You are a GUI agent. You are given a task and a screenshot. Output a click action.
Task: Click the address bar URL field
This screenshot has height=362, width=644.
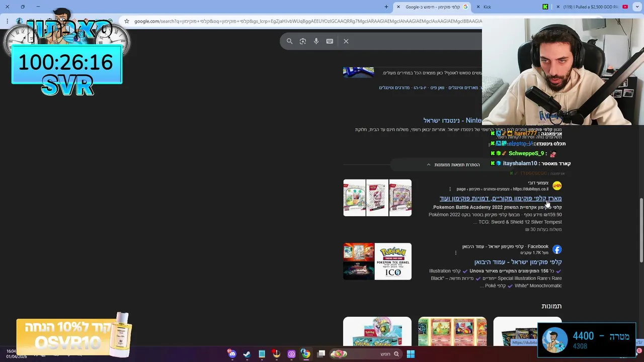(x=308, y=21)
